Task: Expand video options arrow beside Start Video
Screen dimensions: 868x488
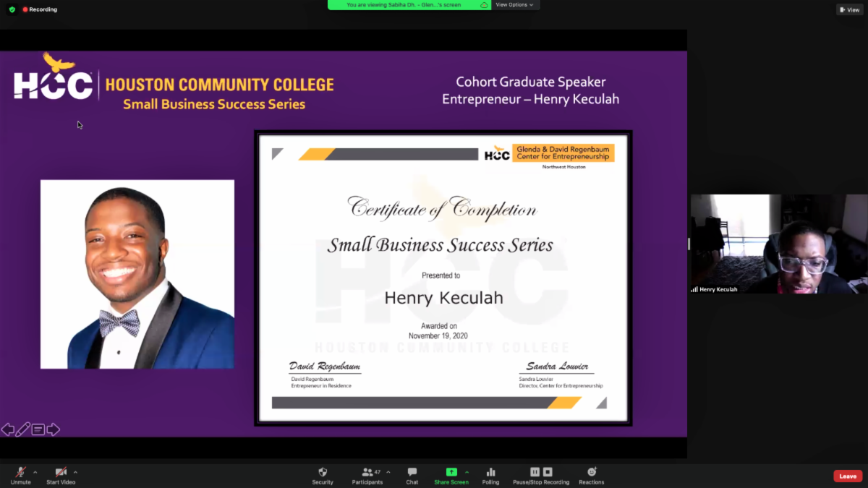Action: [x=75, y=472]
